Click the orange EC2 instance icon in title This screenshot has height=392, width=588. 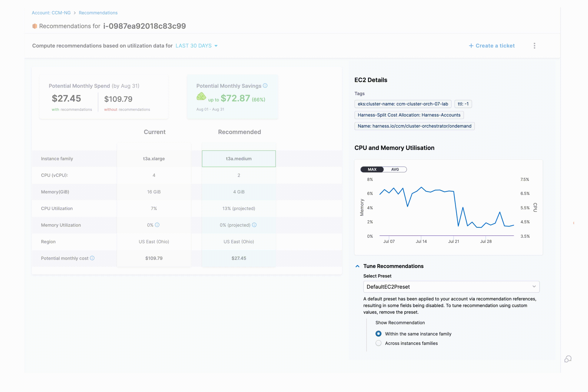35,26
